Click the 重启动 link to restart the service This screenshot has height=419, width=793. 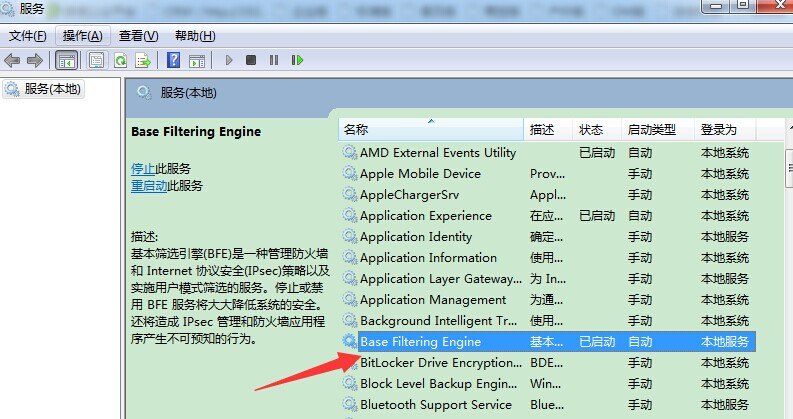tap(149, 186)
